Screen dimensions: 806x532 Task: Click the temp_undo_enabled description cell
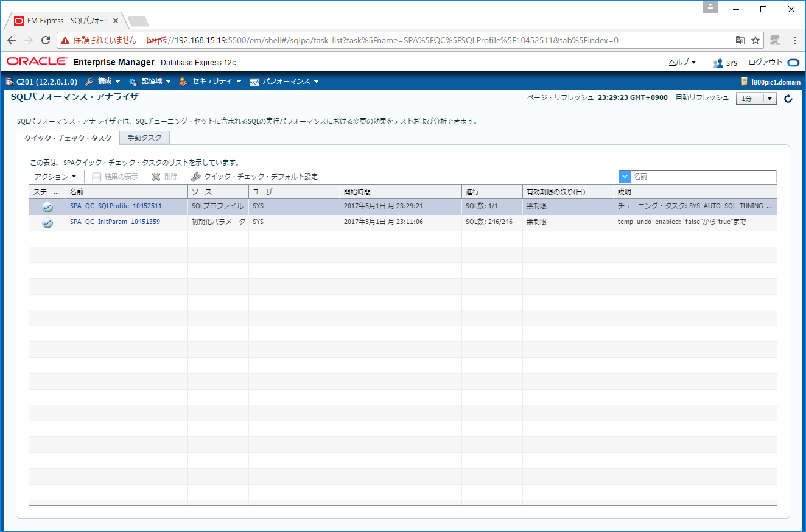tap(695, 222)
